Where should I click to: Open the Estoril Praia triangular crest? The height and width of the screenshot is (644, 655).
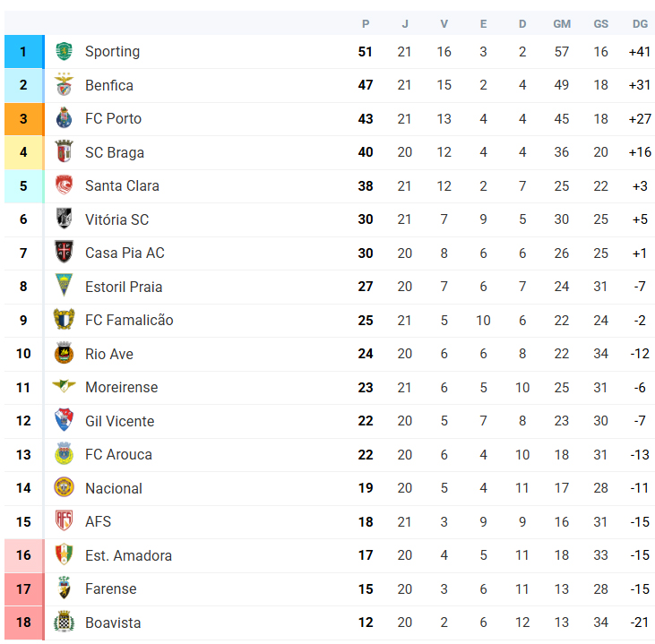click(x=64, y=286)
